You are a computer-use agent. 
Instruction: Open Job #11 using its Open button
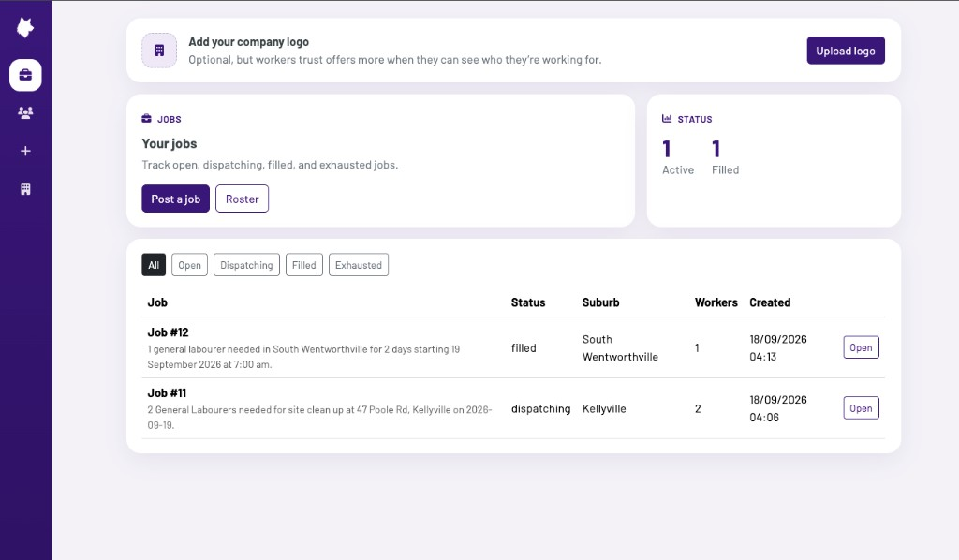[x=861, y=407]
